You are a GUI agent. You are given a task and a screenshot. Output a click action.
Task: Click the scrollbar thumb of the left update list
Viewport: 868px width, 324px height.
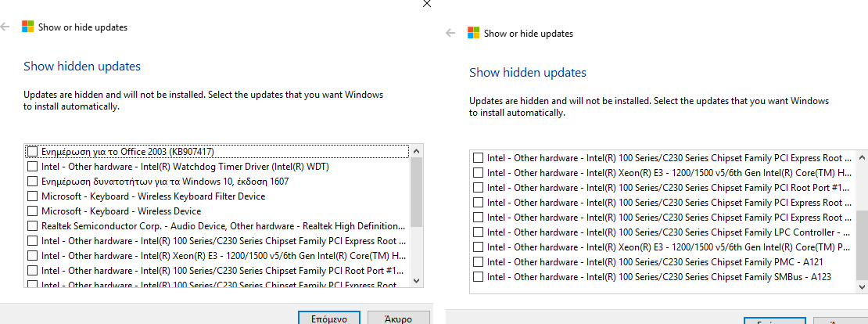pos(417,191)
